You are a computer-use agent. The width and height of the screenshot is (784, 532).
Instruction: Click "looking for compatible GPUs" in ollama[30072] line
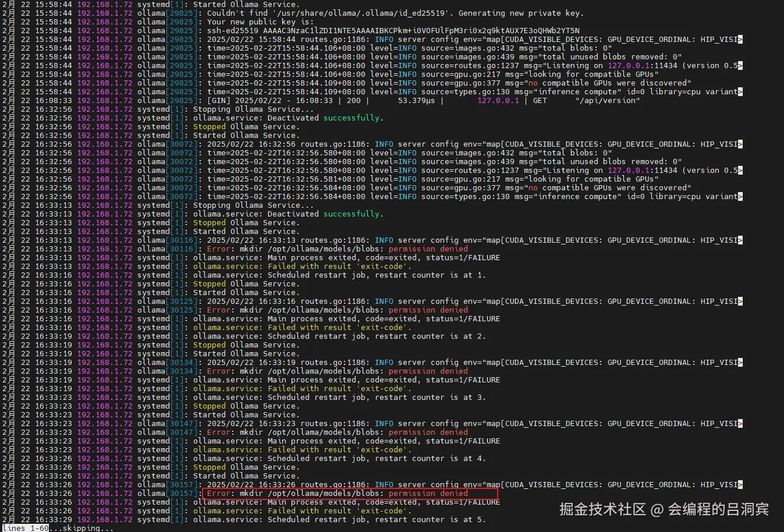tap(591, 179)
